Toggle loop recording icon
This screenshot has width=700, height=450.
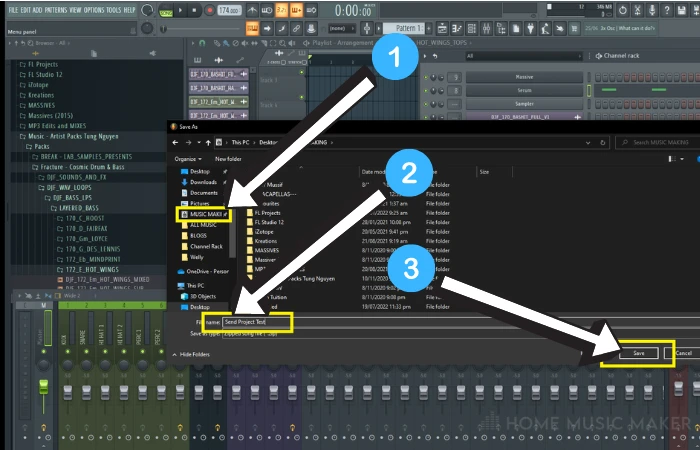(x=311, y=10)
